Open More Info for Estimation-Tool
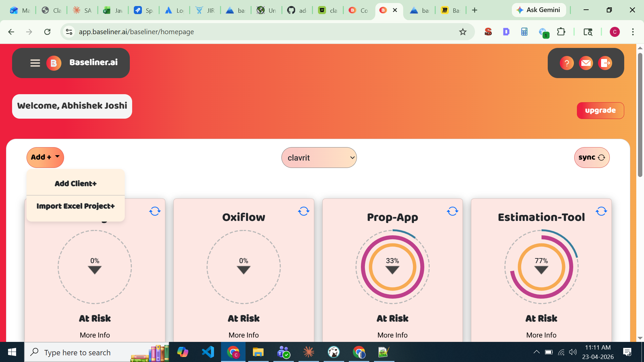The width and height of the screenshot is (644, 362). coord(541,335)
